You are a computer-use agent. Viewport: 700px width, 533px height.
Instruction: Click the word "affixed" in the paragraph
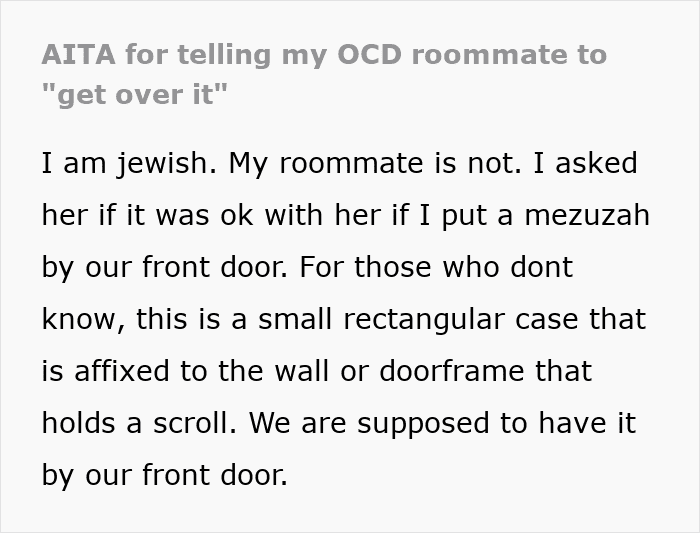pos(121,371)
